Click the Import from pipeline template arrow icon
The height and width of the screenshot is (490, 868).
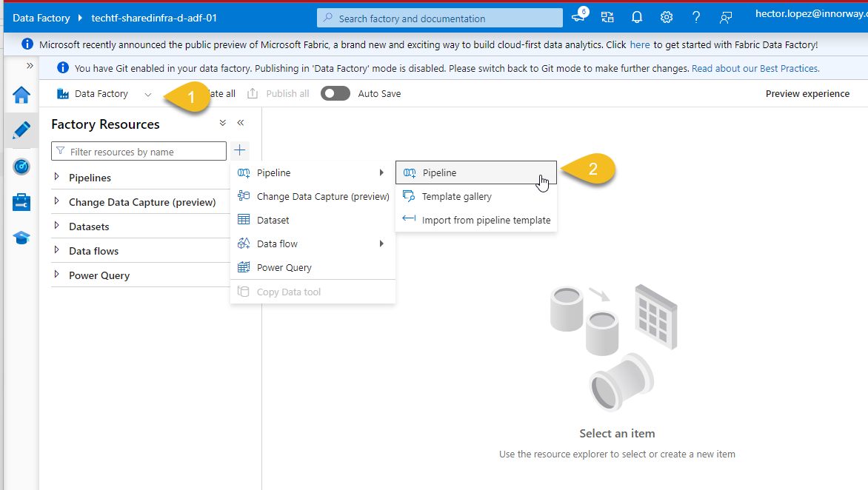409,218
